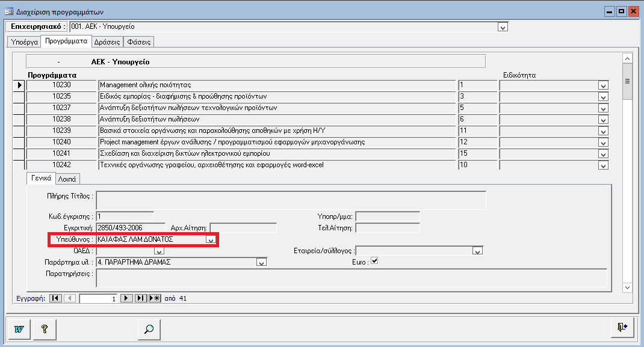Switch to the Υποέργα tab

(x=22, y=41)
